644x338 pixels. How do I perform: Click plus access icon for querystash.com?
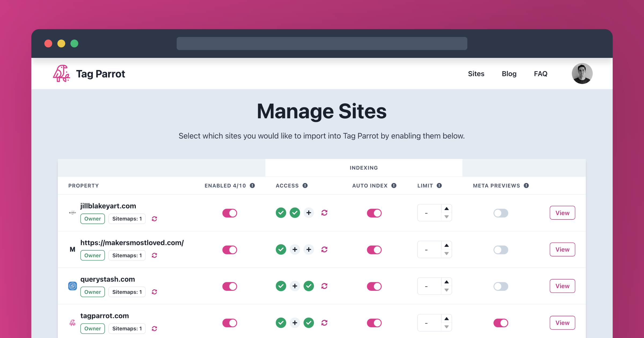click(x=295, y=286)
